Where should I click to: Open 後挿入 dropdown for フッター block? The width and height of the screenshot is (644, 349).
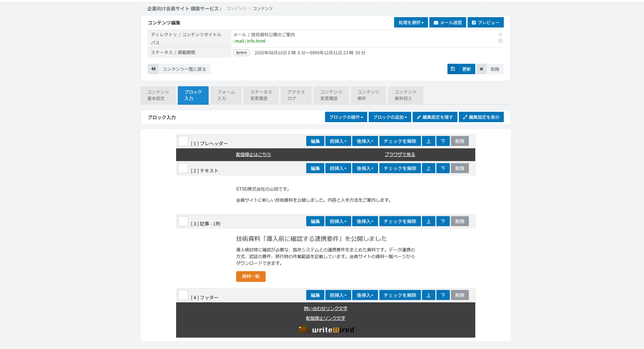point(365,295)
